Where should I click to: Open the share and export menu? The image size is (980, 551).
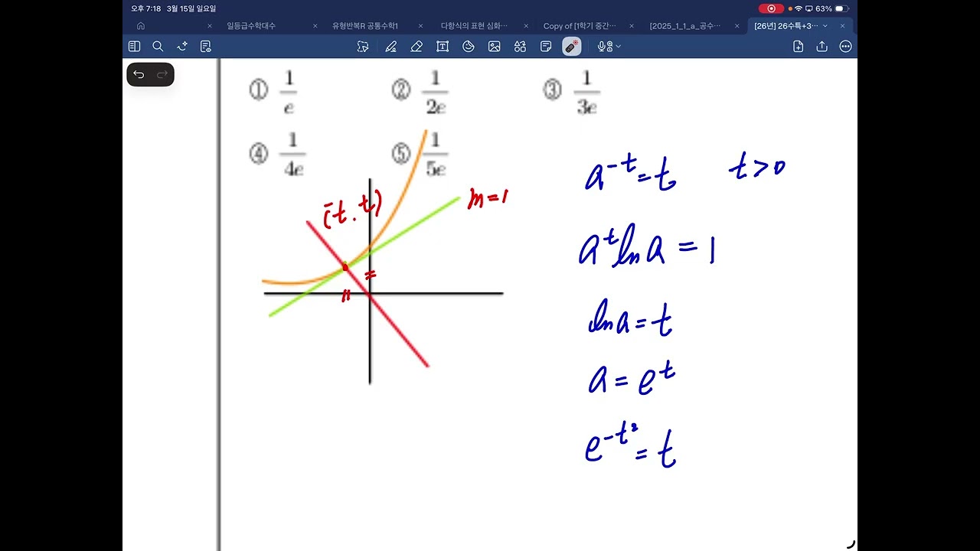click(822, 47)
